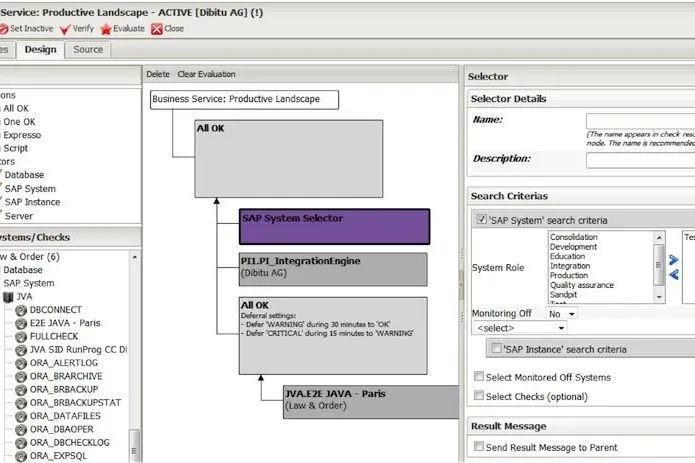Select One OK in the left palette
The image size is (695, 463).
pyautogui.click(x=19, y=122)
